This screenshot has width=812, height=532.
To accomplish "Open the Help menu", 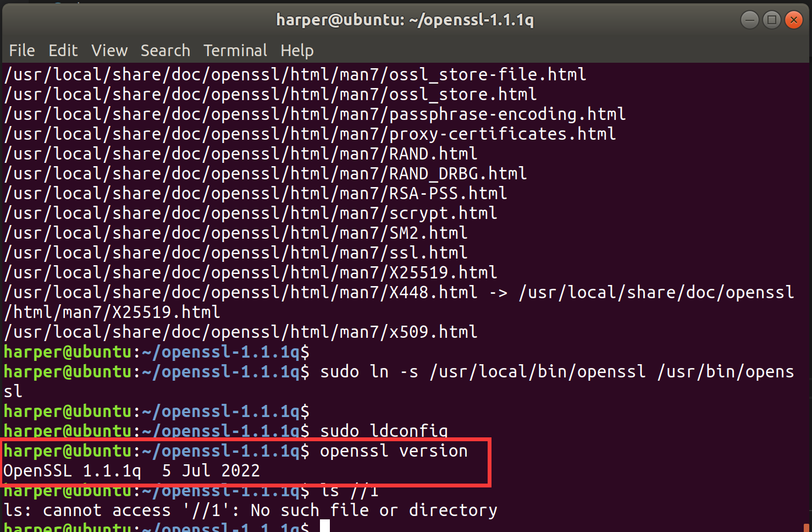I will pyautogui.click(x=297, y=51).
